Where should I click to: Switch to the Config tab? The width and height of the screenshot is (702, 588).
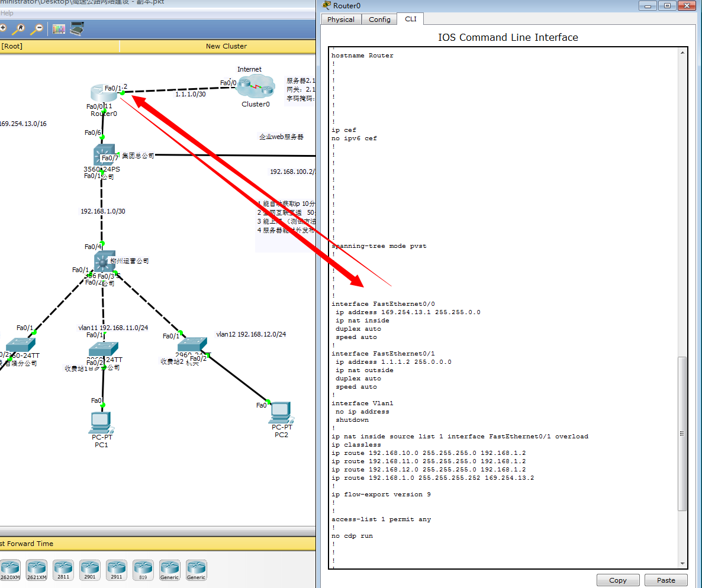379,20
